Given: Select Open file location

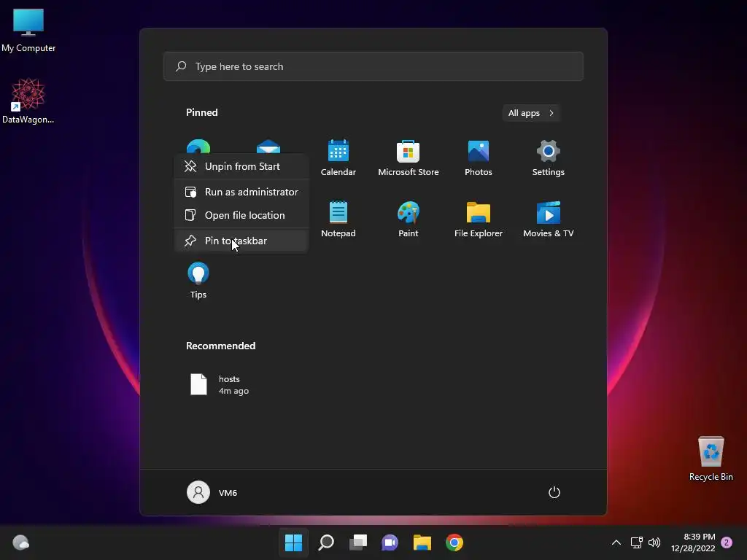Looking at the screenshot, I should click(241, 215).
